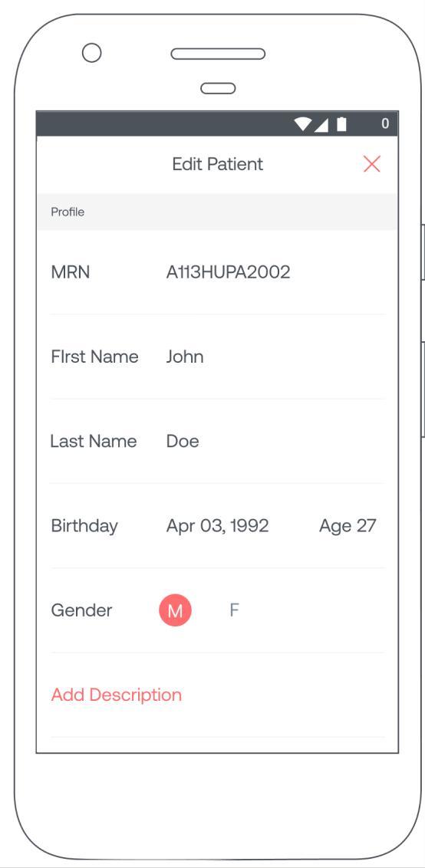This screenshot has height=868, width=425.
Task: Select Male gender option M
Action: pos(175,610)
